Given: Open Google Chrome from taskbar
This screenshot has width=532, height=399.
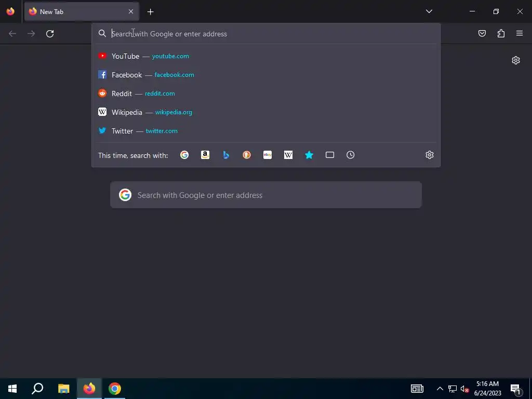Looking at the screenshot, I should (115, 389).
